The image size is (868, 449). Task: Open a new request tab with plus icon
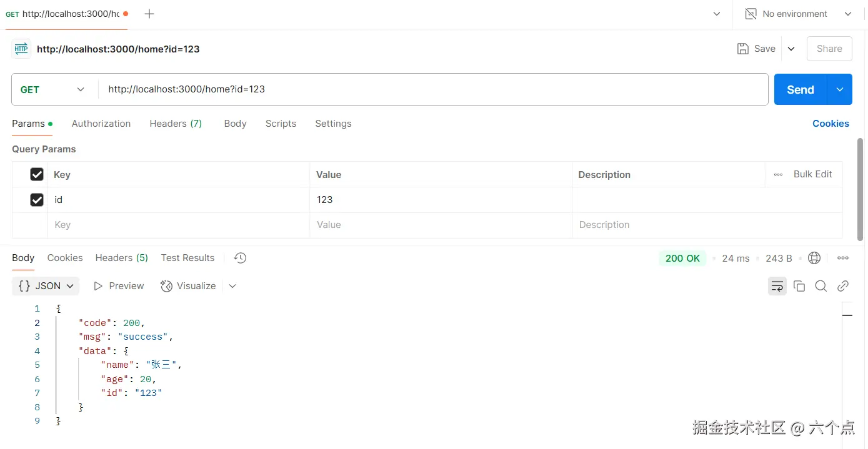coord(149,14)
